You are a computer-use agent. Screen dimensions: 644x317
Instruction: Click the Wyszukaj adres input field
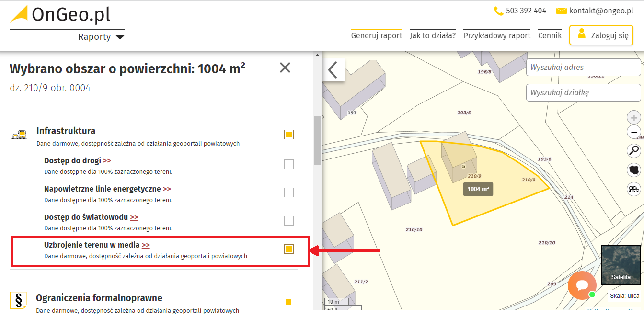[583, 68]
